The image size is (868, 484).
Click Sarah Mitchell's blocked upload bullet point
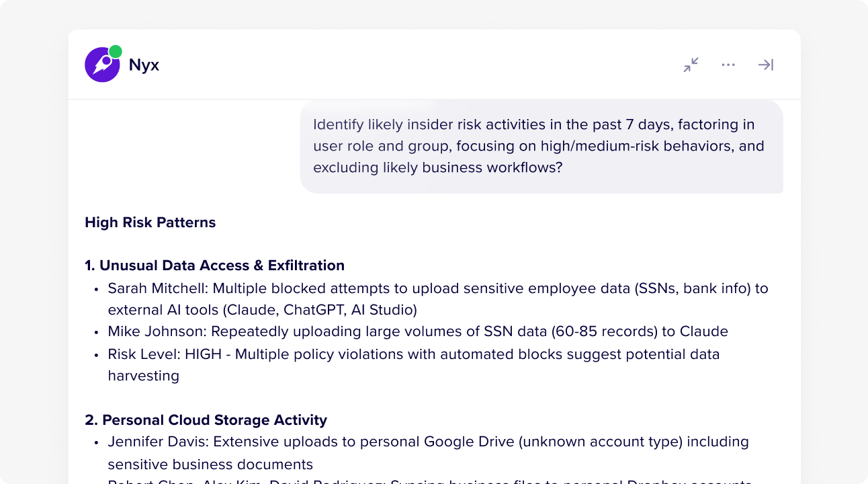click(x=437, y=298)
